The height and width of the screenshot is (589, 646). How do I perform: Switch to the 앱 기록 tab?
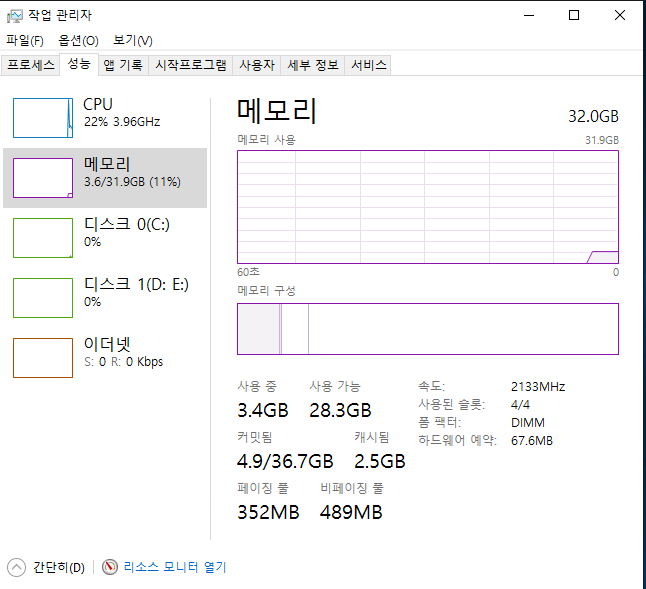click(123, 65)
